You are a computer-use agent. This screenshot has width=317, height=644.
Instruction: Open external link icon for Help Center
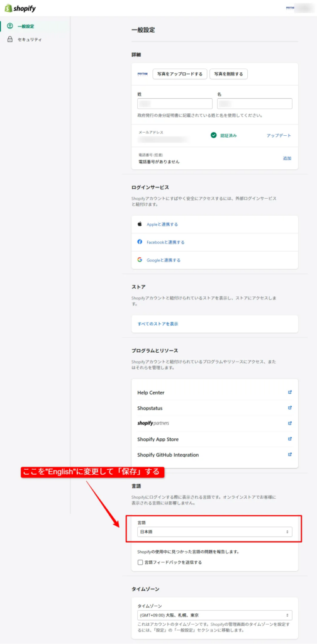pos(290,392)
